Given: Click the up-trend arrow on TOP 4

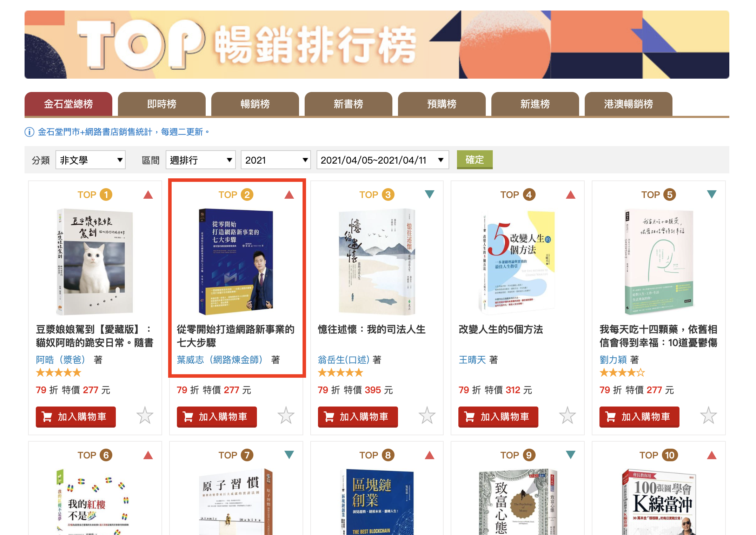Looking at the screenshot, I should click(571, 195).
